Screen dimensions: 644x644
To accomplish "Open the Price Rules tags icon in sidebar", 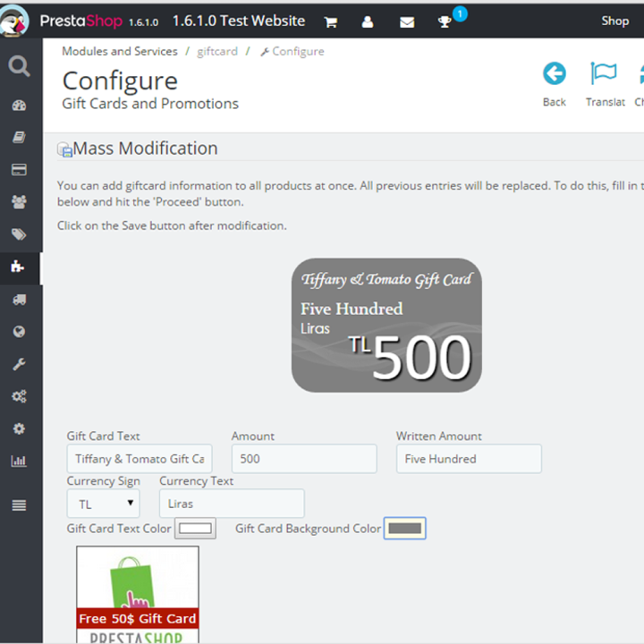I will [19, 234].
